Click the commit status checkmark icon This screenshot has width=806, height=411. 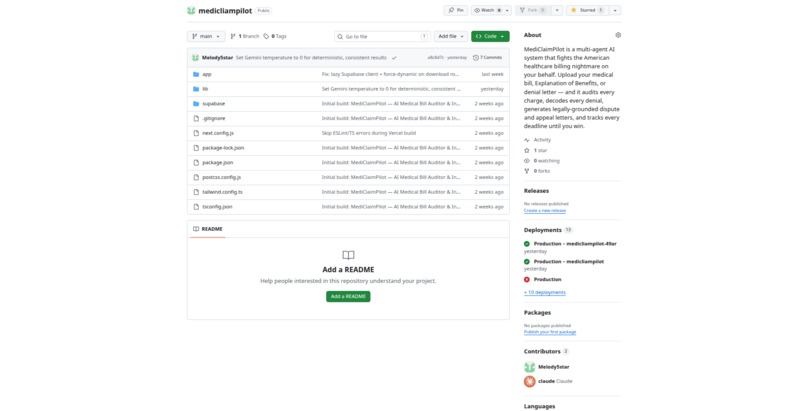click(x=394, y=58)
